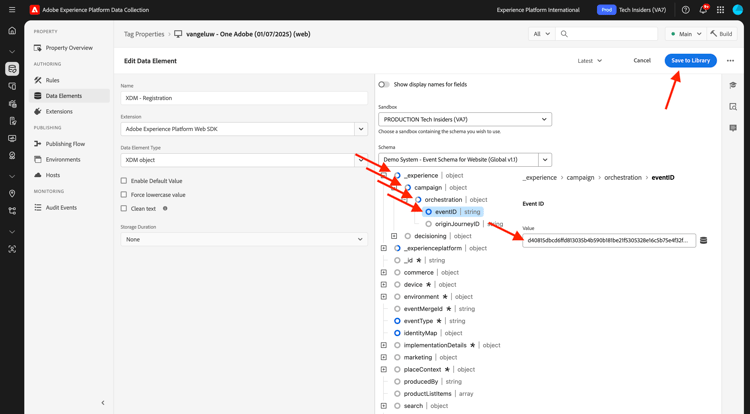Click the location pin icon in left rail
750x414 pixels.
[x=12, y=194]
